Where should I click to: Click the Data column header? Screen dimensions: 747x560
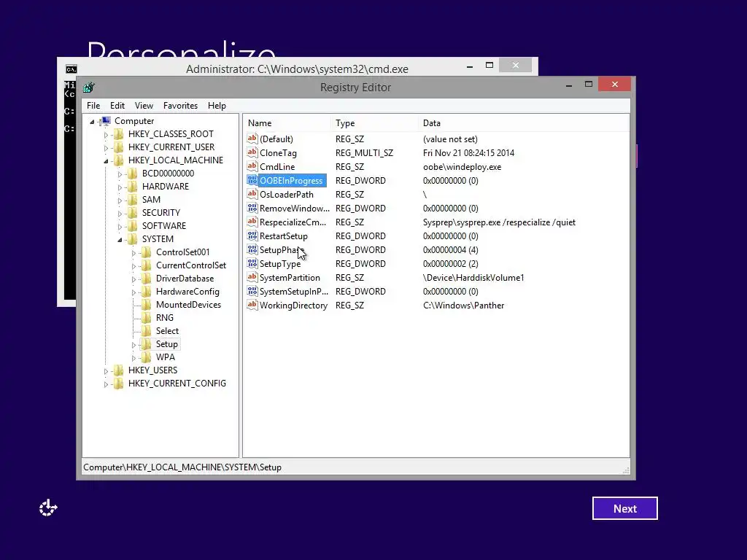tap(523, 122)
